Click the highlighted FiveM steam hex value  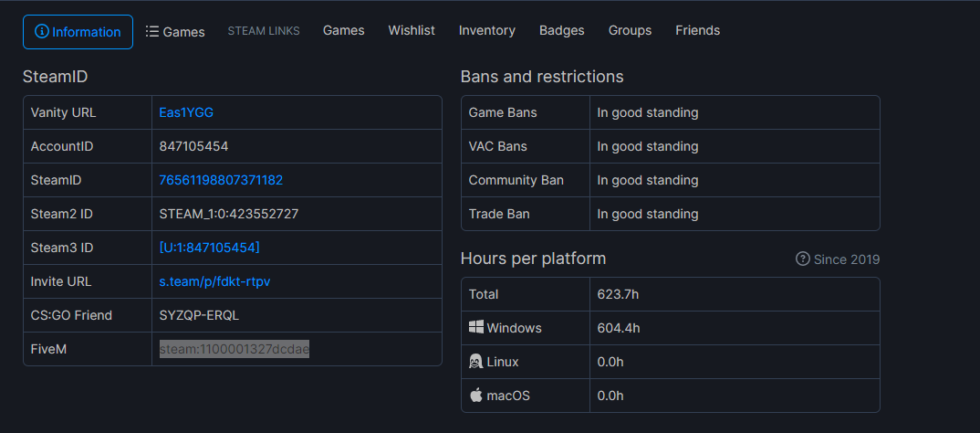click(x=235, y=349)
